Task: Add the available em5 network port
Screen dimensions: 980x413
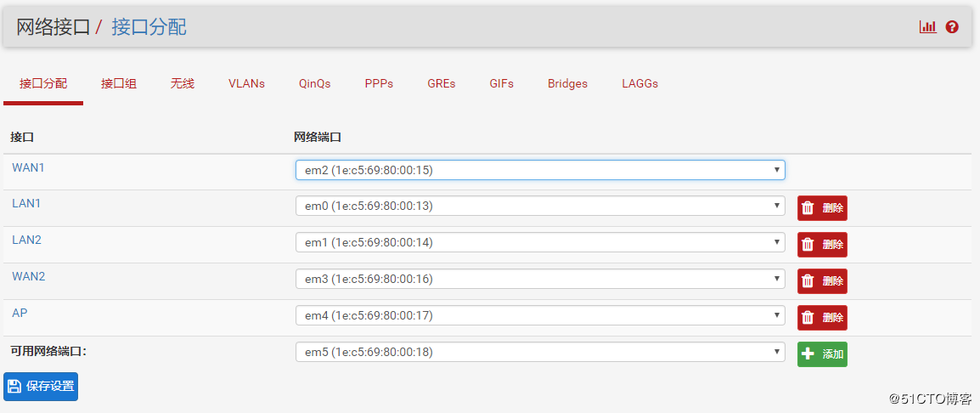Action: (x=822, y=354)
